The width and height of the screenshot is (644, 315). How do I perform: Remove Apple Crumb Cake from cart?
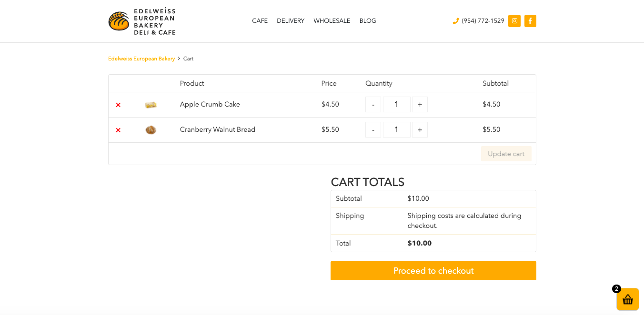[x=118, y=105]
